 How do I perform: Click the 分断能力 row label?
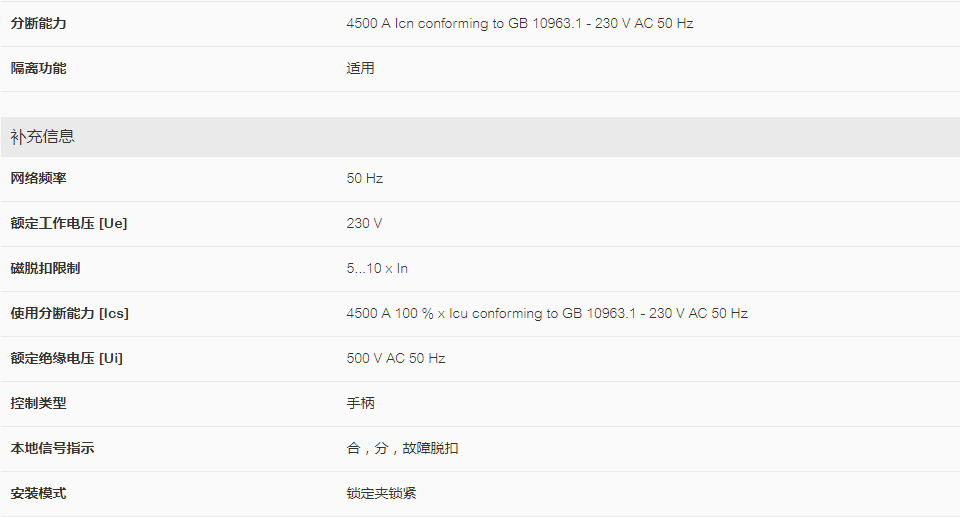point(38,23)
